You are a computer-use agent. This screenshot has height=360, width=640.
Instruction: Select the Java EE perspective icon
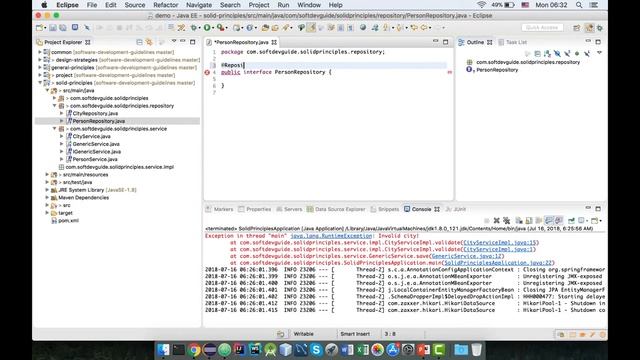[x=589, y=28]
